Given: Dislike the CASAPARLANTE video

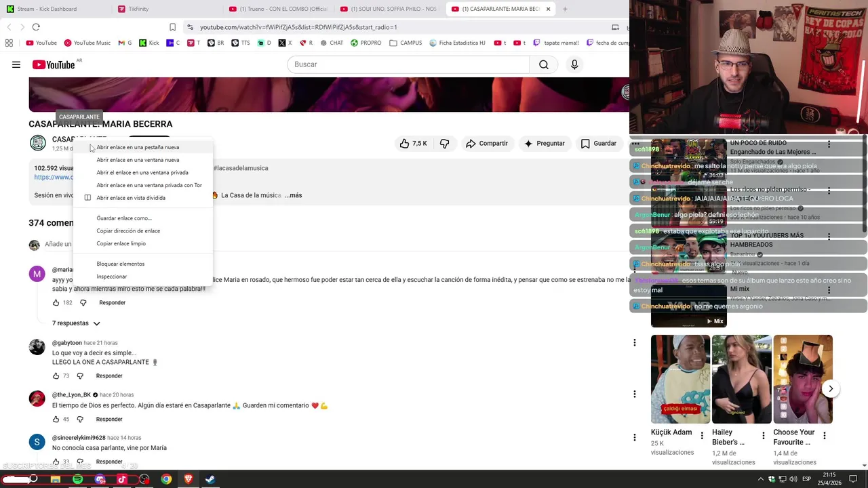Looking at the screenshot, I should [445, 144].
